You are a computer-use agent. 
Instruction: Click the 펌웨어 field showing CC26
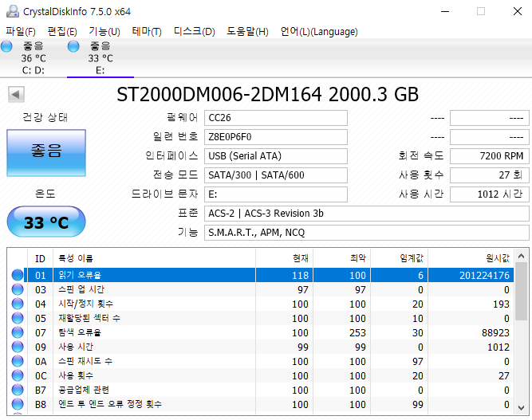click(x=276, y=118)
